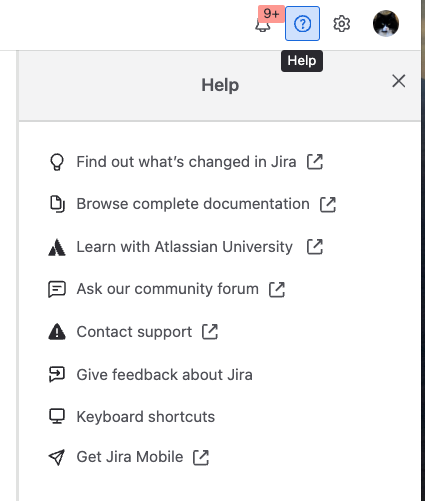Click the lightbulb icon for what's changed
Screen dimensions: 425x501
57,162
